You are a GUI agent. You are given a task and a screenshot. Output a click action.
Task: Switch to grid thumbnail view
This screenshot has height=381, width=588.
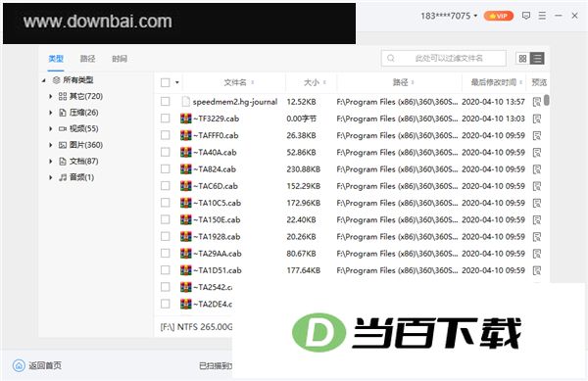point(522,59)
